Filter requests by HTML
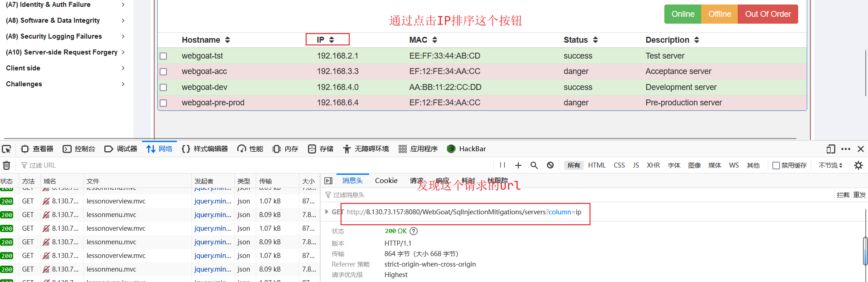 pos(597,165)
